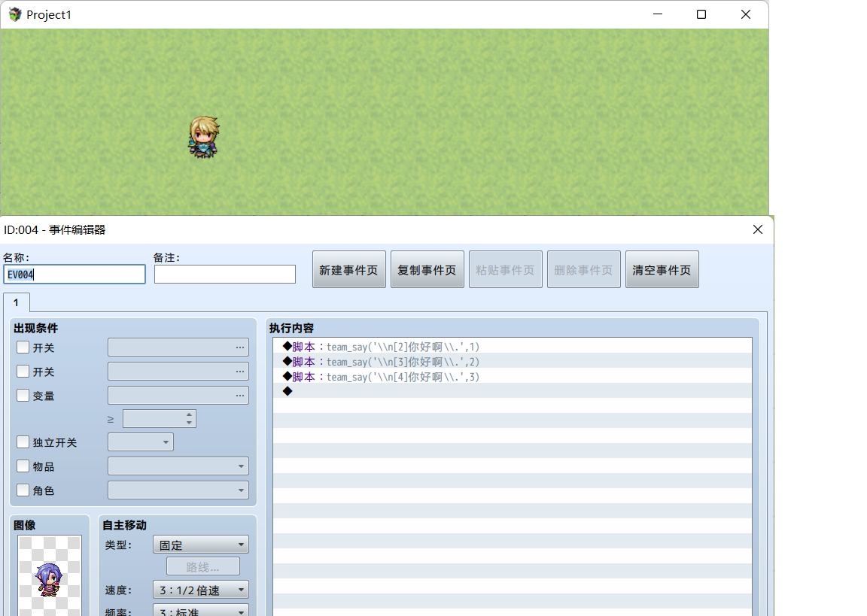
Task: Open the 频率 dropdown
Action: coord(201,611)
